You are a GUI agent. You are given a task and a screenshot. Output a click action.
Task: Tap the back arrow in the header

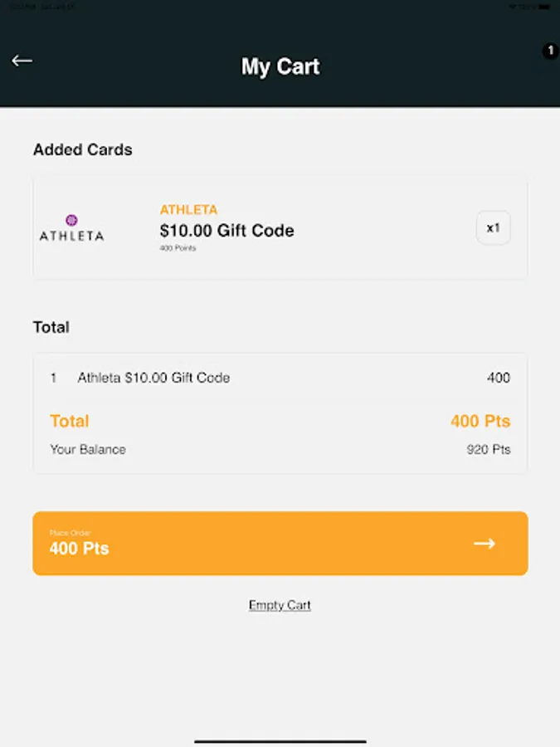coord(22,61)
